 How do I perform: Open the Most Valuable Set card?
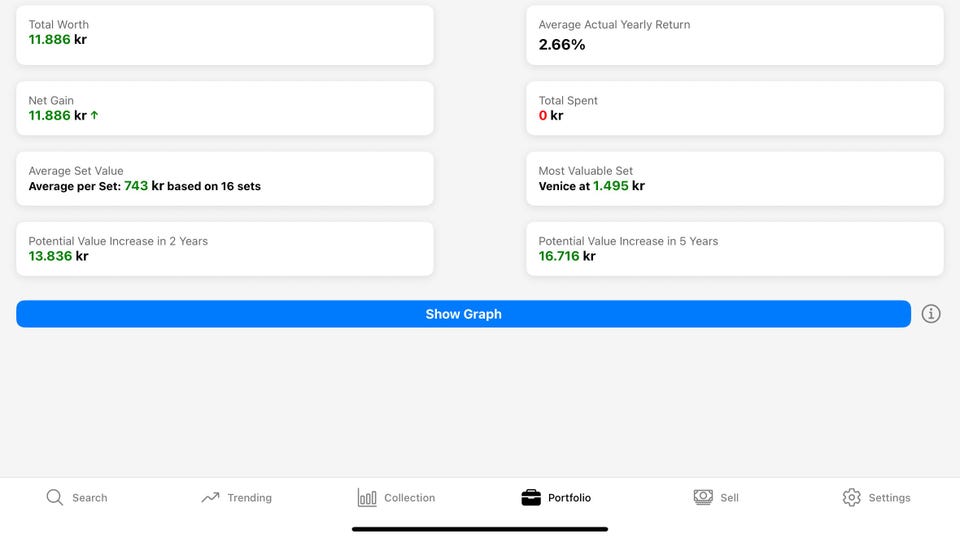735,179
